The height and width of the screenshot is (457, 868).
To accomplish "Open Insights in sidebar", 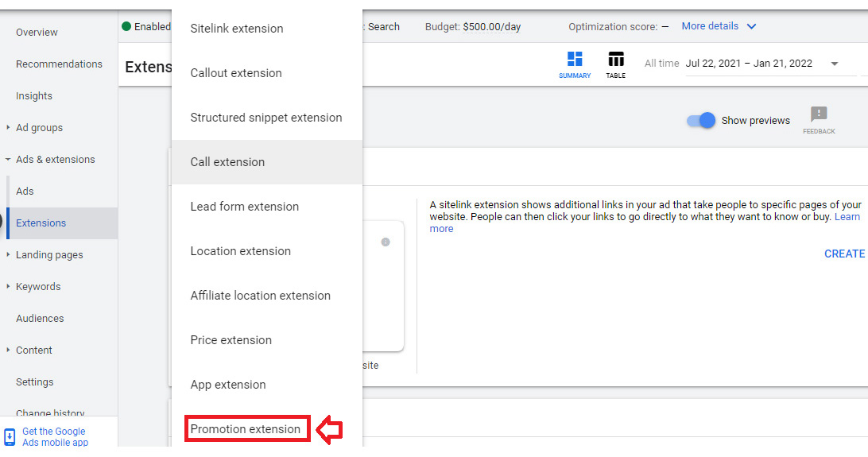I will [x=33, y=95].
